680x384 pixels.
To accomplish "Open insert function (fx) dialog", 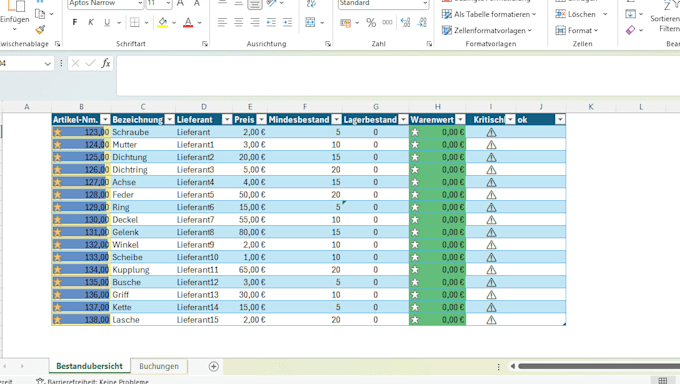I will 106,63.
